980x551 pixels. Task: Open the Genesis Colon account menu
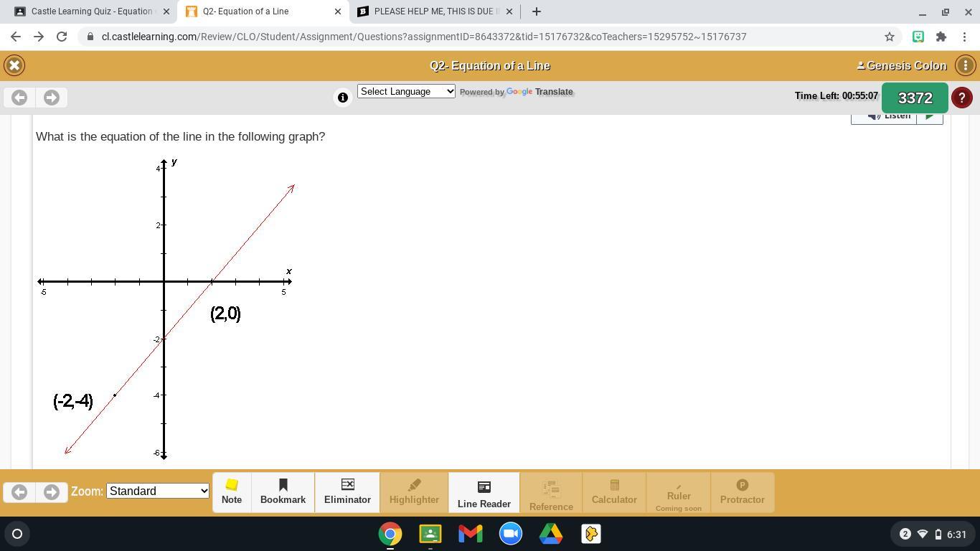[901, 65]
